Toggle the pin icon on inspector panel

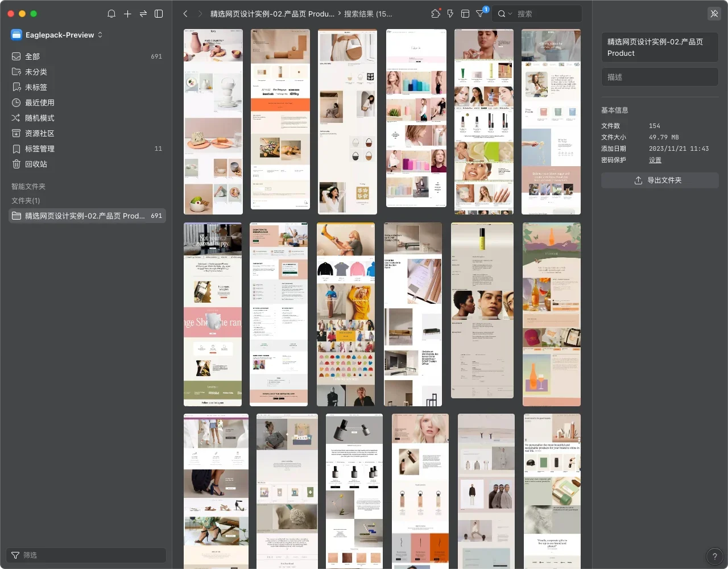[x=714, y=14]
